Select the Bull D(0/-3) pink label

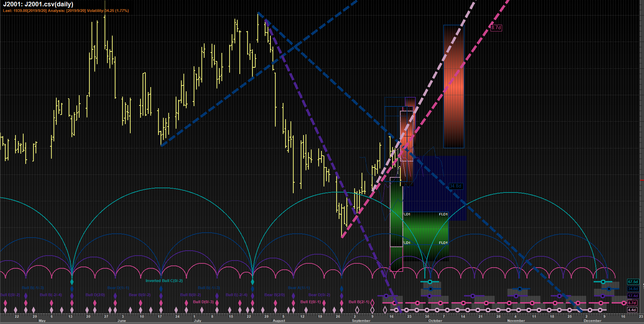tap(203, 302)
